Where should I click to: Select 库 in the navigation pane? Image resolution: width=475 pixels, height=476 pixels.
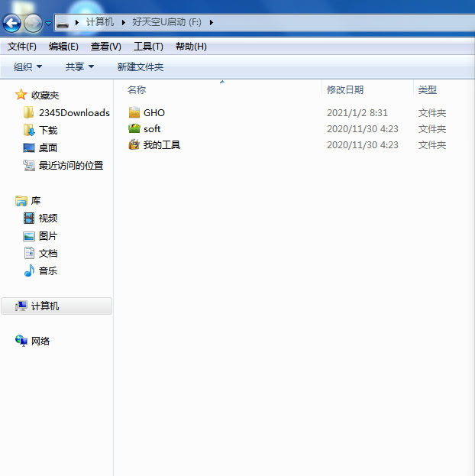36,201
